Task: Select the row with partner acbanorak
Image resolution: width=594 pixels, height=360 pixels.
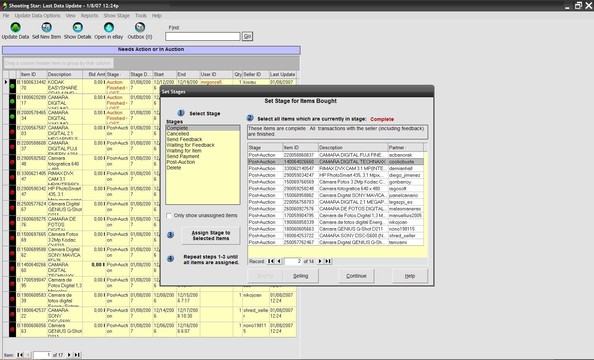Action: [336, 155]
